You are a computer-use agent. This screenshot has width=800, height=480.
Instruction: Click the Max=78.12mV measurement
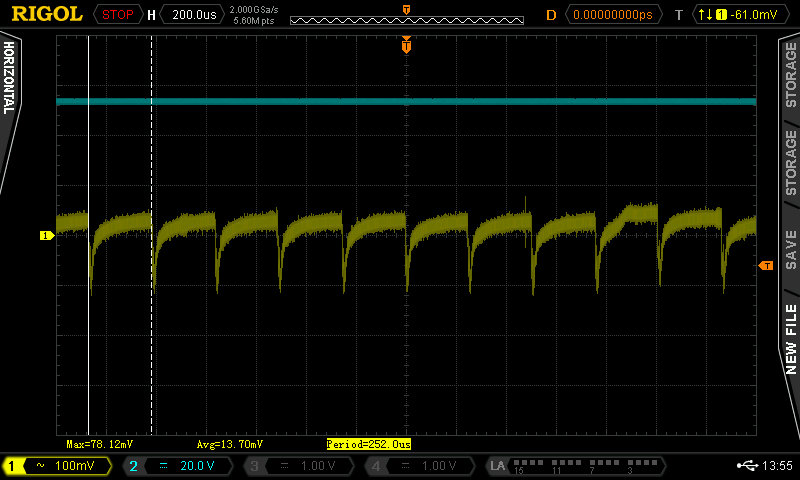coord(99,444)
